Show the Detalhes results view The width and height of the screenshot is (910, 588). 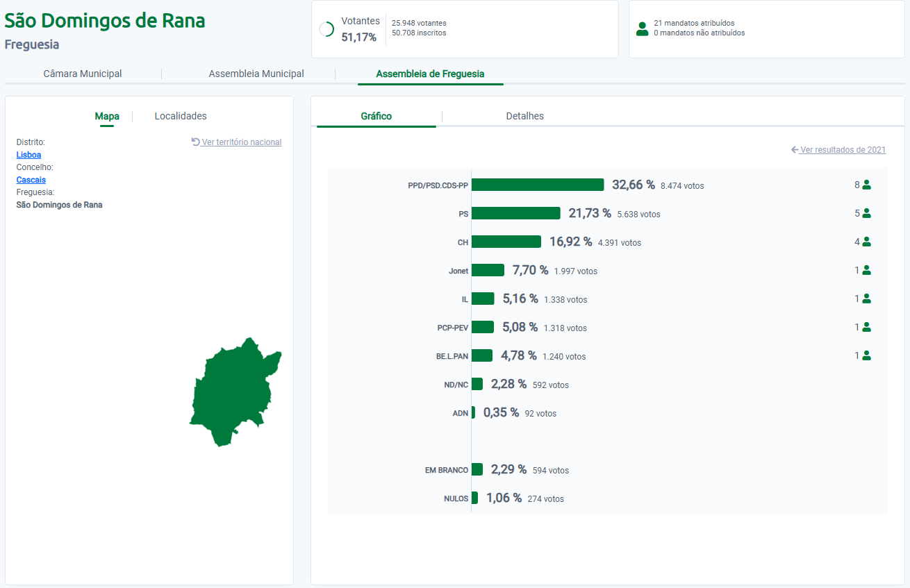click(x=524, y=116)
